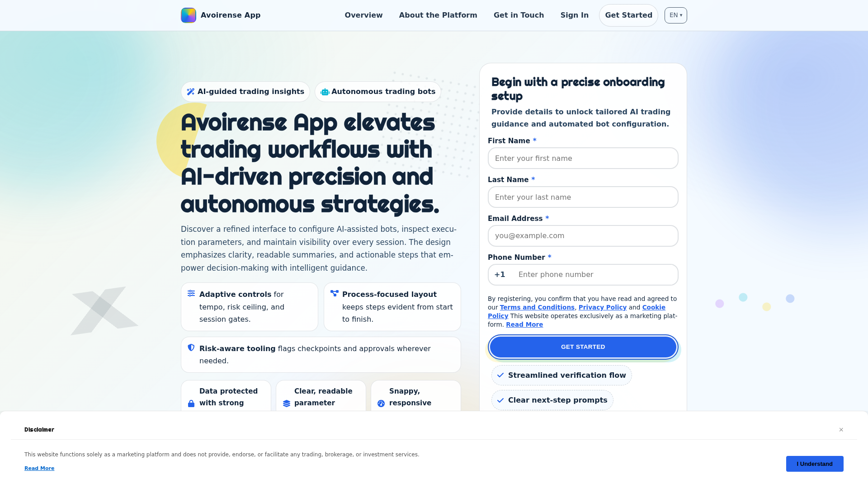Image resolution: width=868 pixels, height=488 pixels.
Task: Click Get Started in the top navigation
Action: tap(628, 15)
